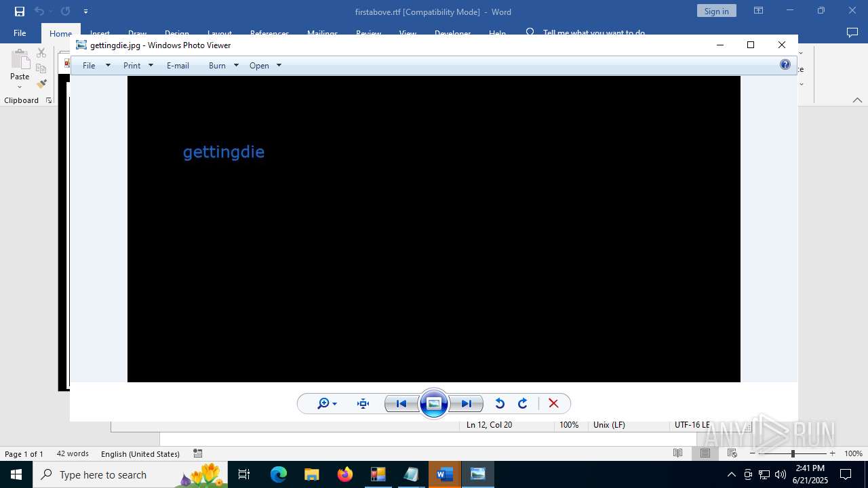Cut selection with scissors icon
The height and width of the screenshot is (488, 868).
pyautogui.click(x=41, y=52)
